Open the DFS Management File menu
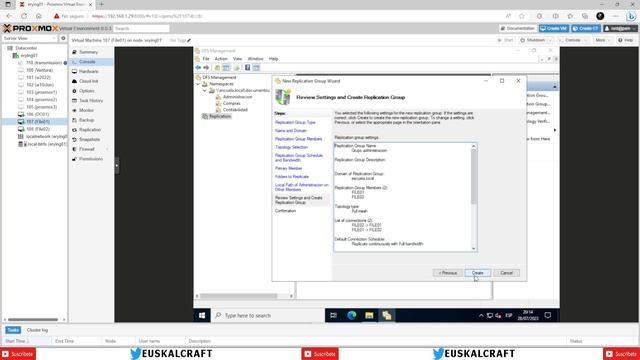Image resolution: width=640 pixels, height=360 pixels. pos(206,59)
